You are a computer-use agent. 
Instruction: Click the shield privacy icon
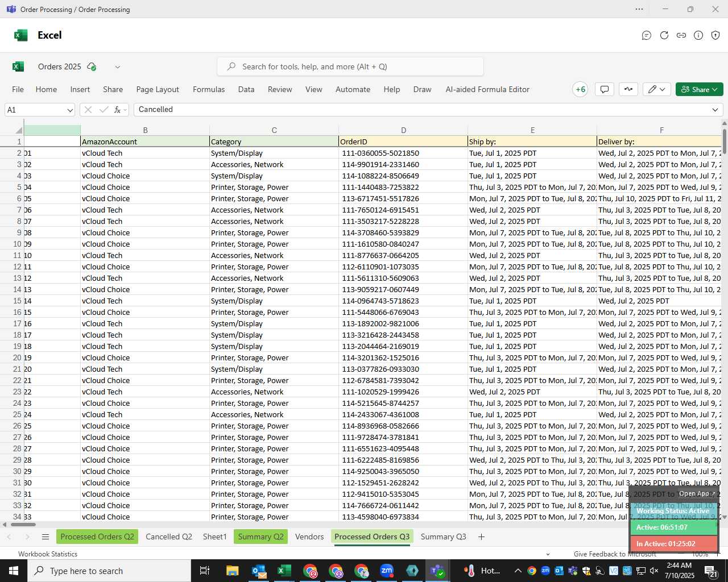click(715, 35)
